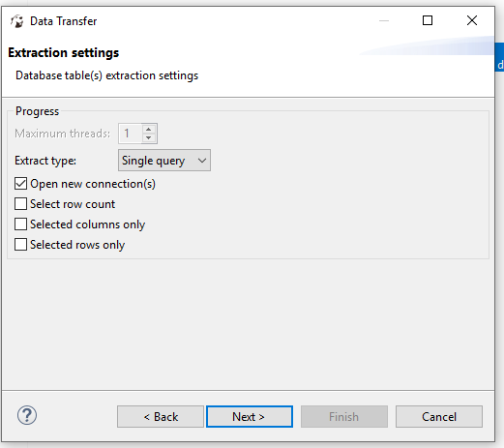This screenshot has width=504, height=448.
Task: Go to Next wizard page
Action: [x=250, y=416]
